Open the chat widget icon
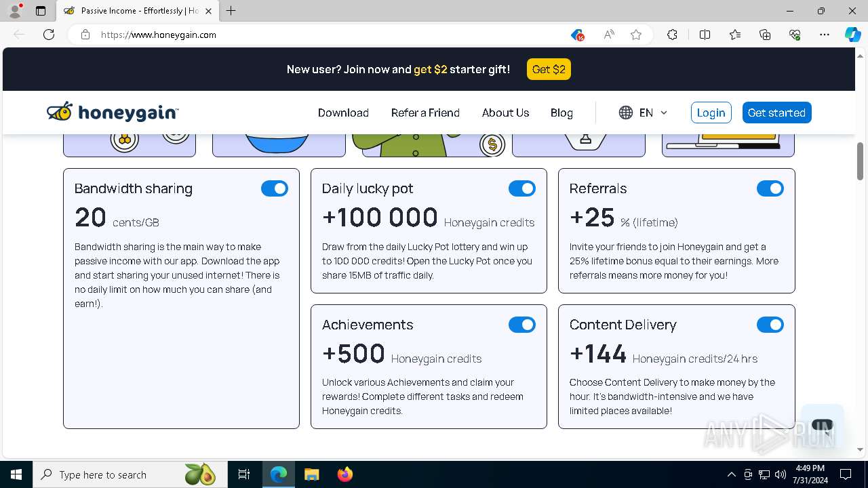868x488 pixels. tap(822, 426)
